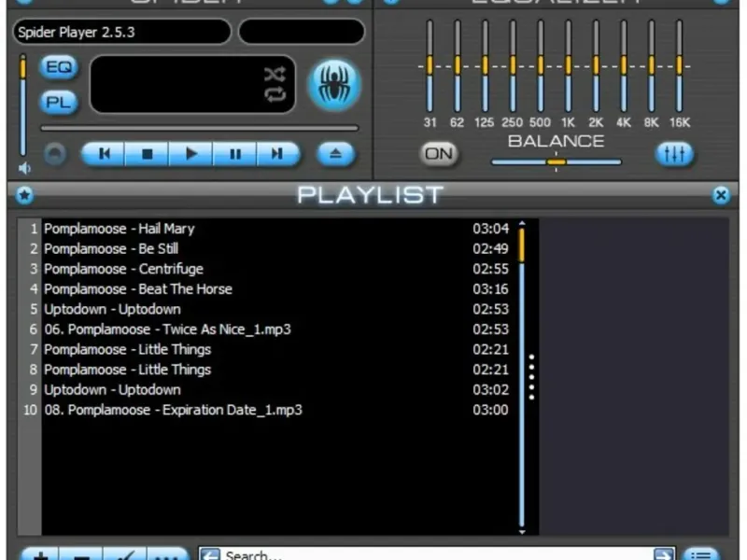Adjust the main volume slider
Screen dimensions: 747x560
[x=22, y=105]
